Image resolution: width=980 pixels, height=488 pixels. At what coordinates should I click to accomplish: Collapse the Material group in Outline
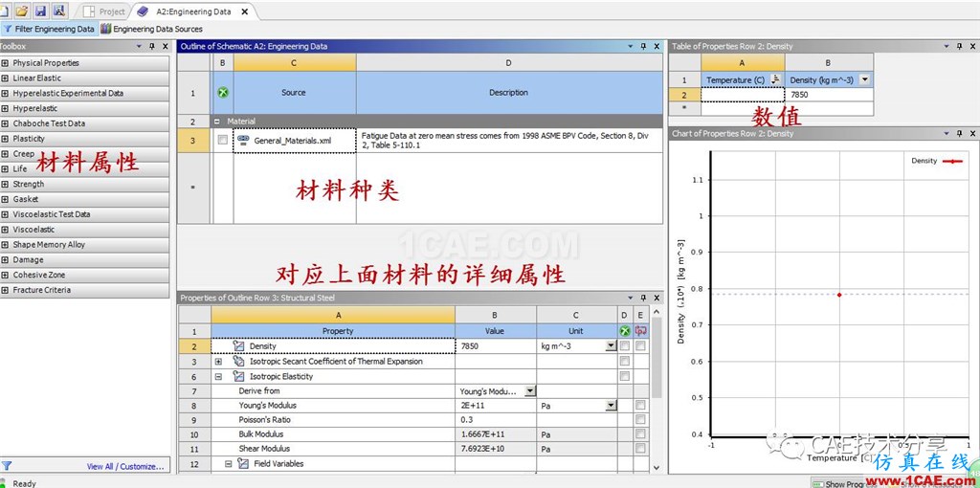point(217,122)
